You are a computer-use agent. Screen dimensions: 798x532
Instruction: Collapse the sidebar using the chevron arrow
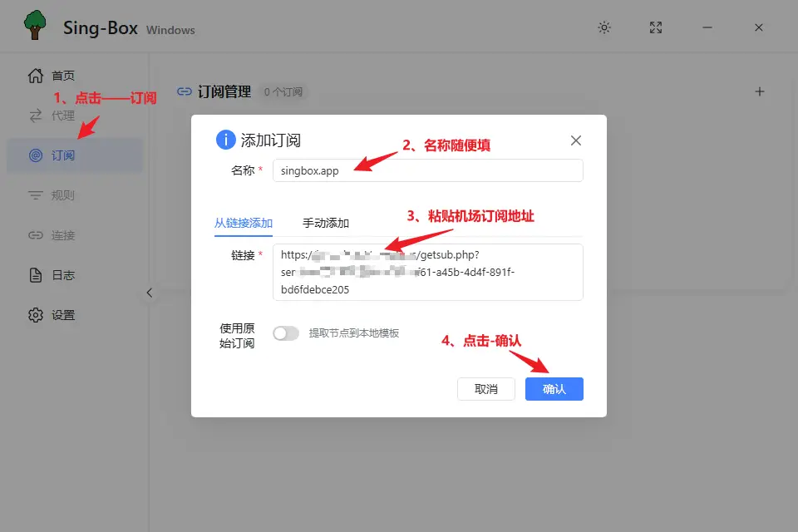150,293
